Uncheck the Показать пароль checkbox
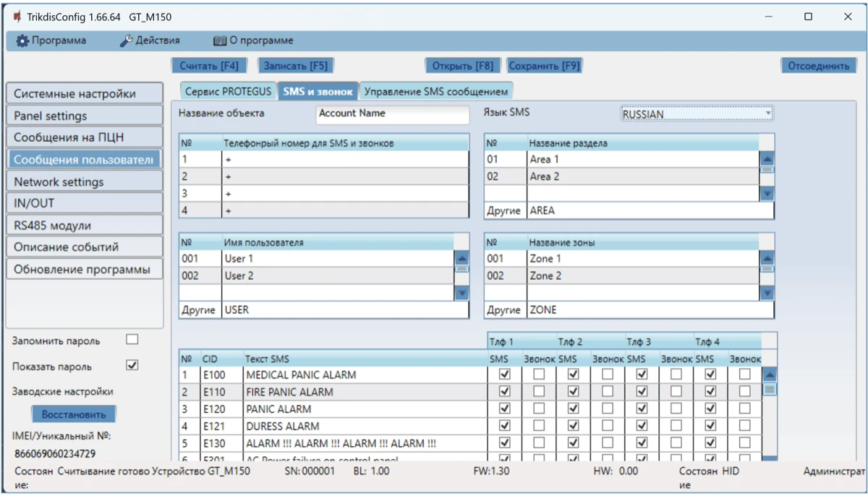 (x=132, y=365)
